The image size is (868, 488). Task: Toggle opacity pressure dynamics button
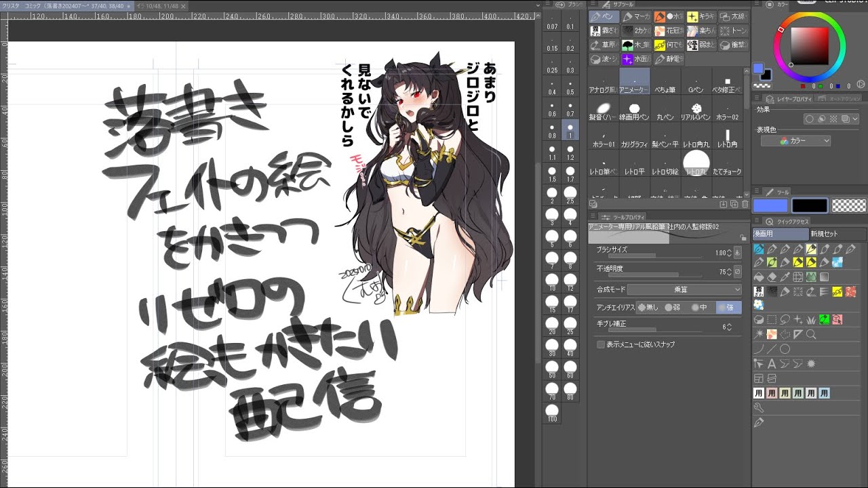point(738,272)
